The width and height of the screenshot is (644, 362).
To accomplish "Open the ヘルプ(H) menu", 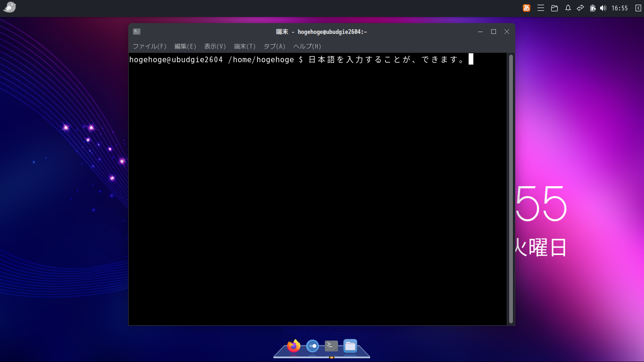I will point(307,46).
